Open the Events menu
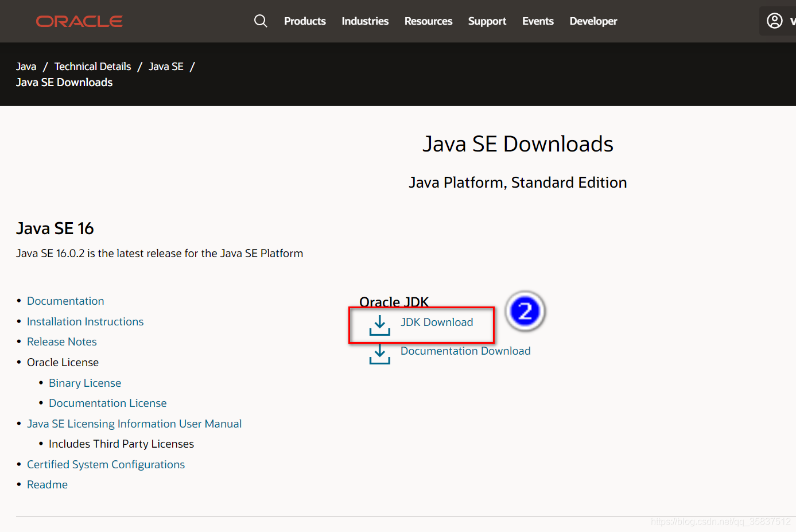 [x=538, y=21]
